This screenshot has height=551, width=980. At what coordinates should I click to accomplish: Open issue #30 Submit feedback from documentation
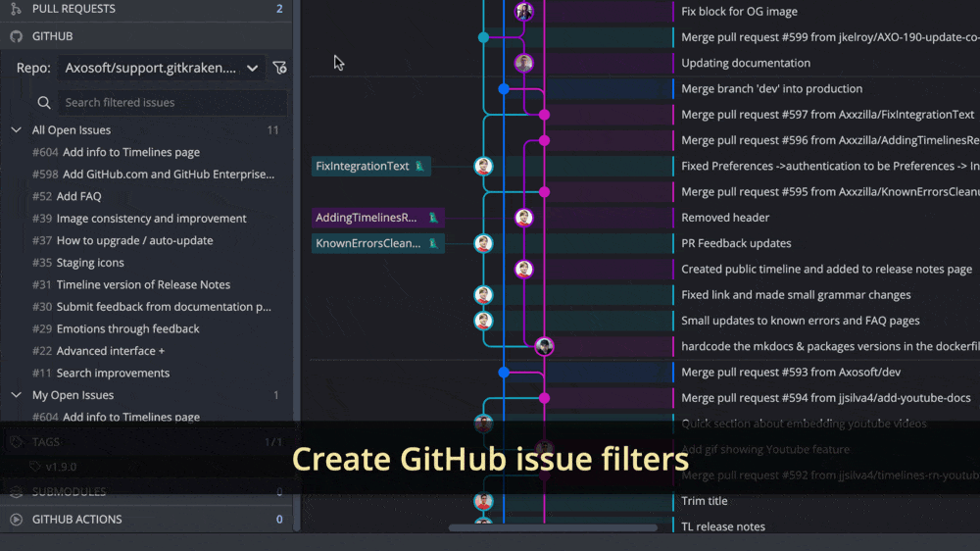tap(152, 307)
